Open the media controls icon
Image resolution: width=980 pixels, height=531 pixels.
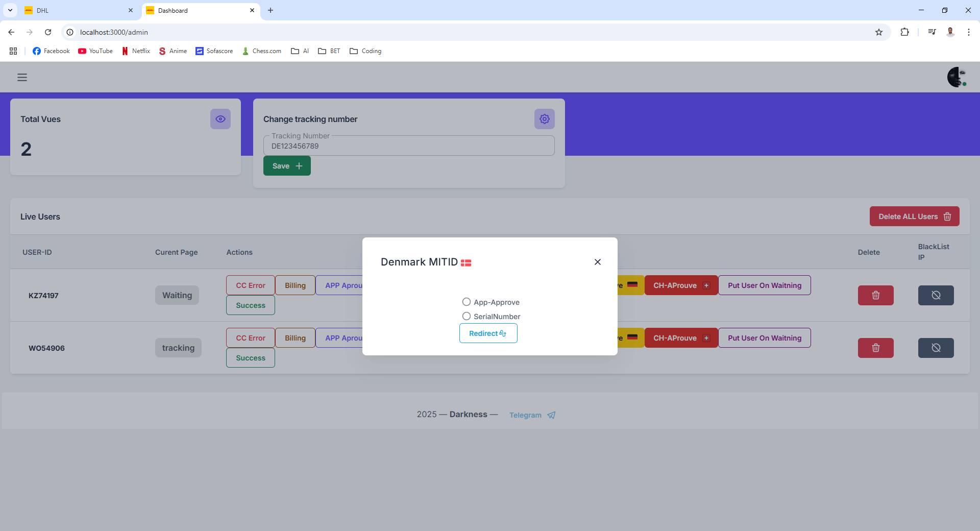pyautogui.click(x=932, y=32)
